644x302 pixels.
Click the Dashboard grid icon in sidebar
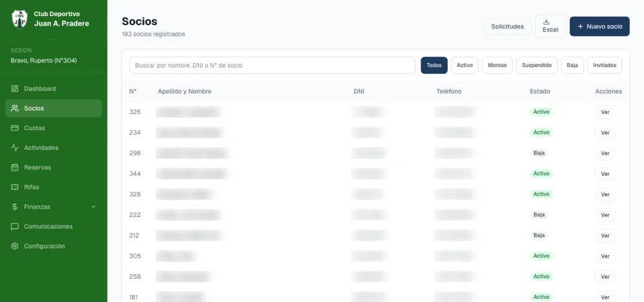(x=15, y=89)
